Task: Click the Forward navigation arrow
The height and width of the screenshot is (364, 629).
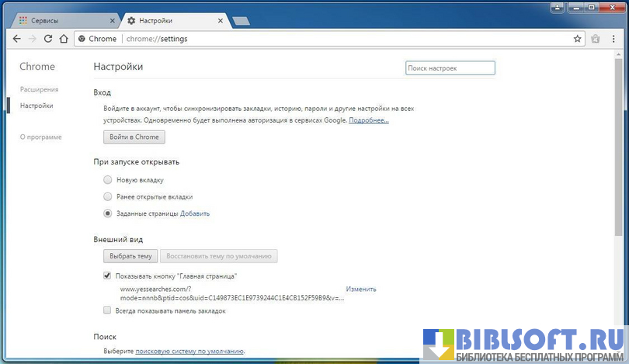Action: pyautogui.click(x=33, y=39)
